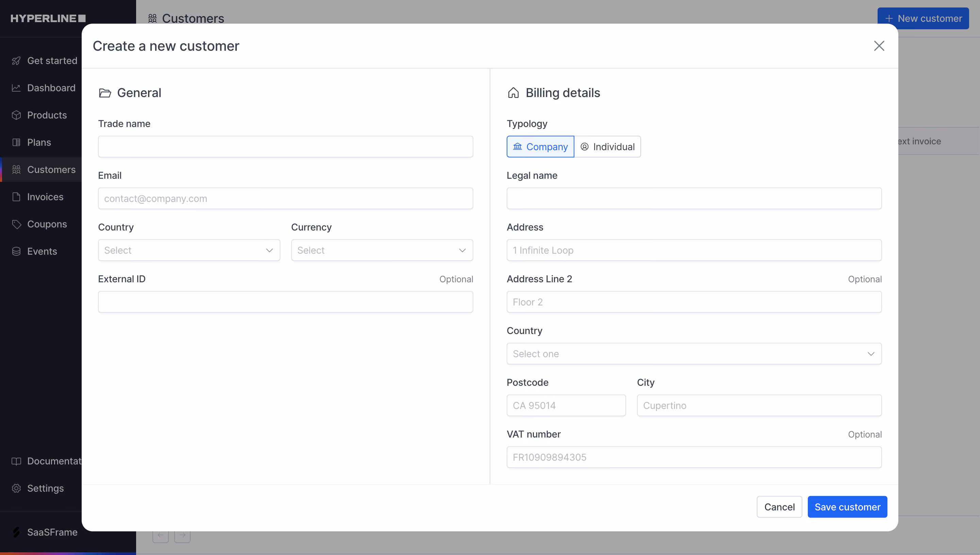Close the Create a new customer dialog
The height and width of the screenshot is (555, 980).
point(879,46)
